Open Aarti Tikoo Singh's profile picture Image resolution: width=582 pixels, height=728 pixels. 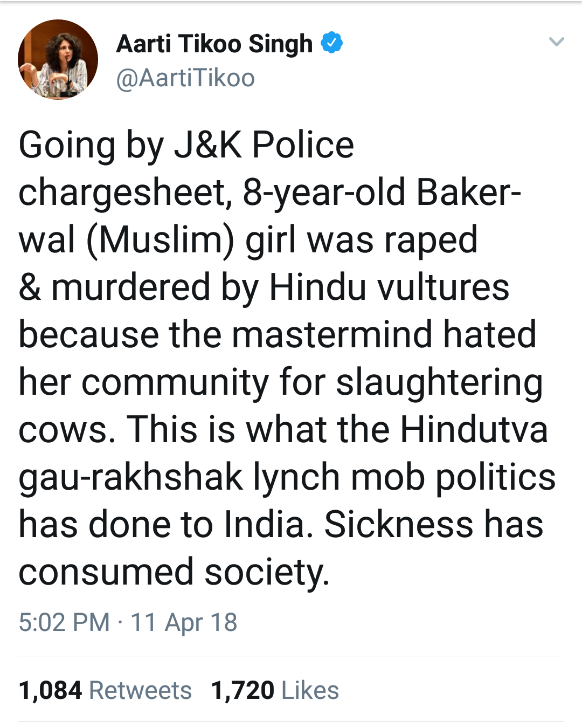(x=58, y=59)
